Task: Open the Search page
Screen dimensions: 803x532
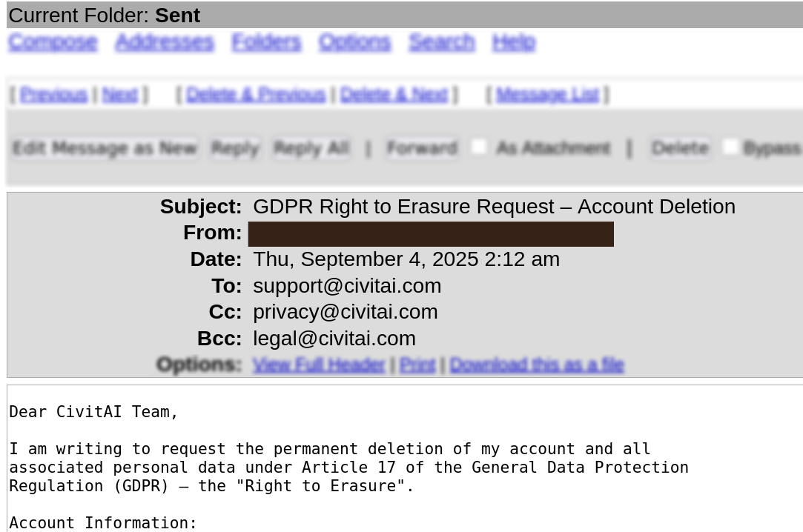Action: 441,42
